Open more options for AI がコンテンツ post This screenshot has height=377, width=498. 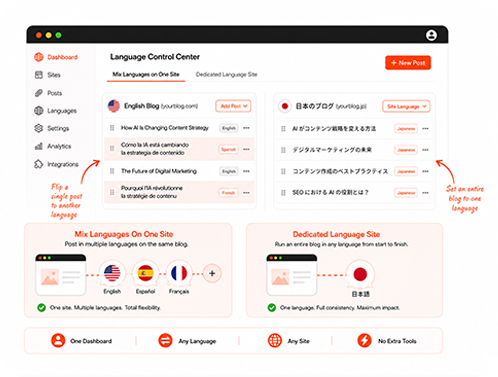[425, 128]
